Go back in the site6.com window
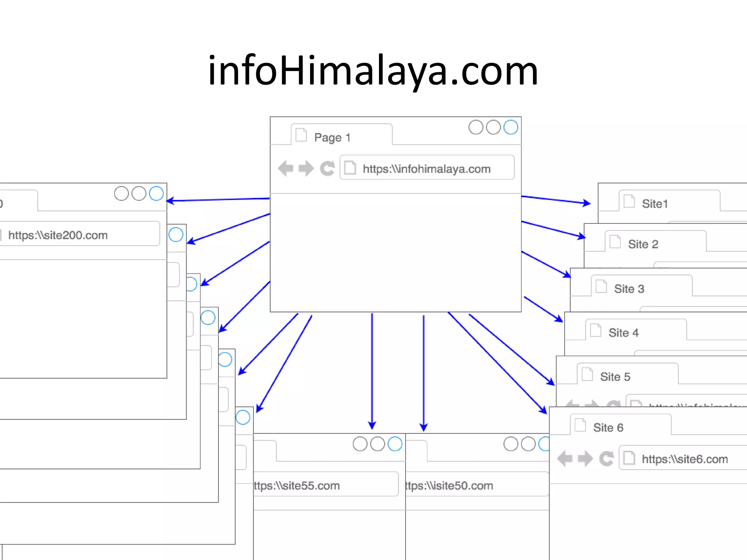747x560 pixels. (565, 459)
